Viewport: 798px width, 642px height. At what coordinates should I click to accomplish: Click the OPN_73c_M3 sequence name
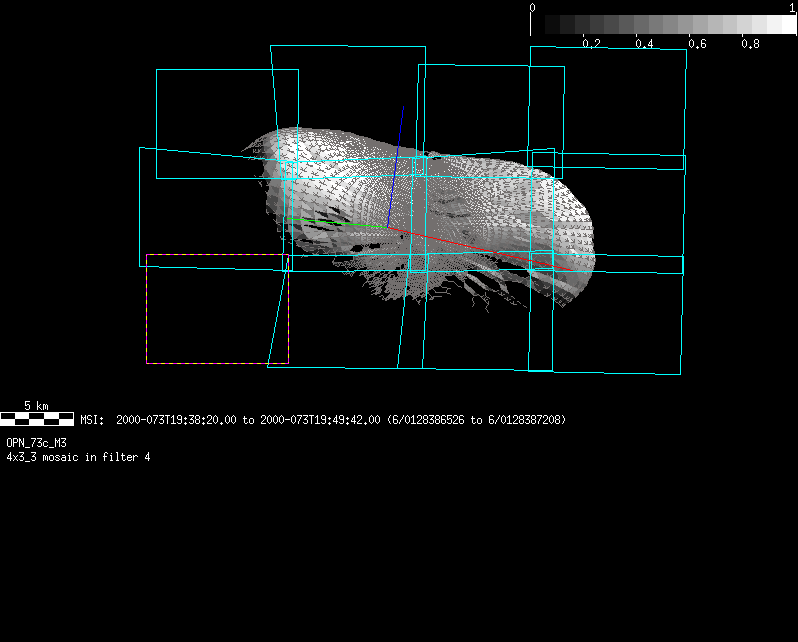click(37, 442)
